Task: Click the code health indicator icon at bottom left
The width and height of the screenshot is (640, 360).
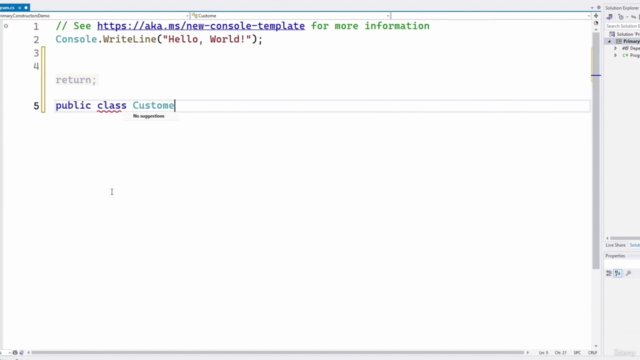Action: 15,353
